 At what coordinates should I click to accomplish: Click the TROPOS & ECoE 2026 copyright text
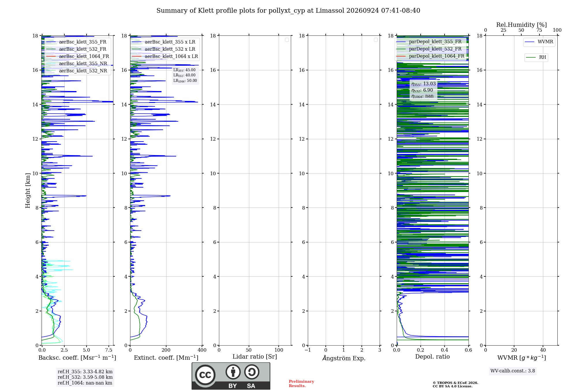tap(456, 383)
